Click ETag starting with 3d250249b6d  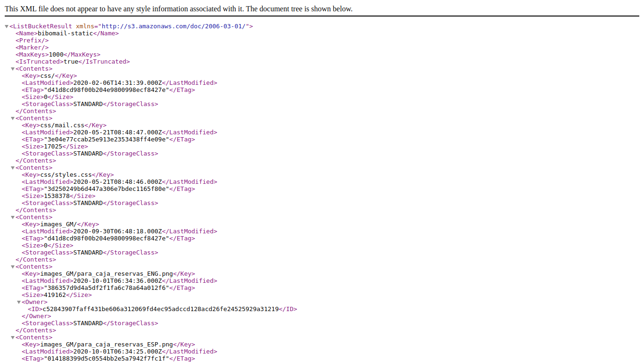[x=108, y=189]
